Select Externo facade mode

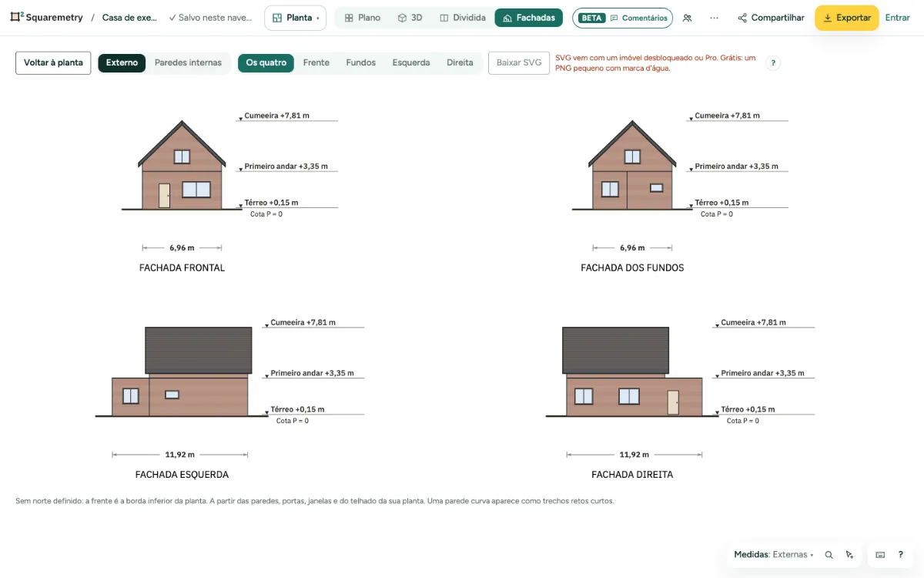[122, 63]
